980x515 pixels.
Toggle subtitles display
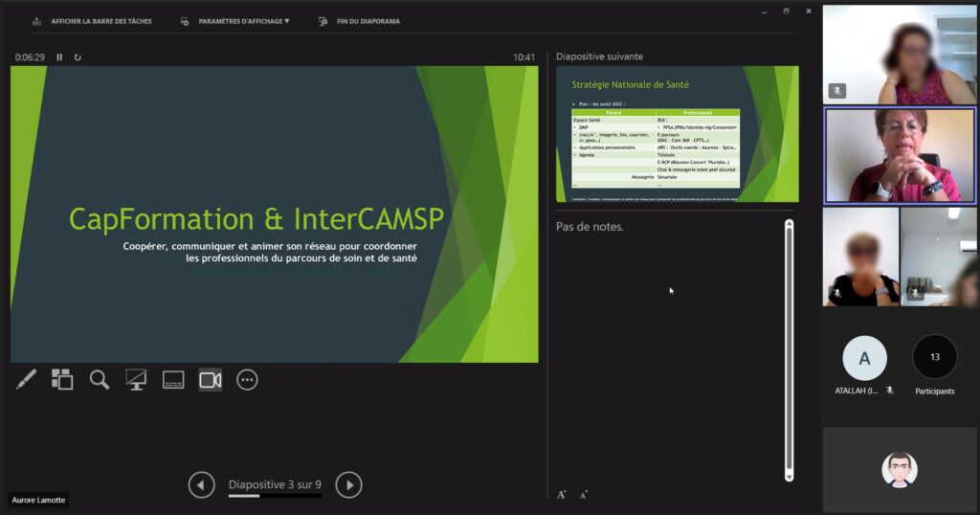tap(173, 379)
